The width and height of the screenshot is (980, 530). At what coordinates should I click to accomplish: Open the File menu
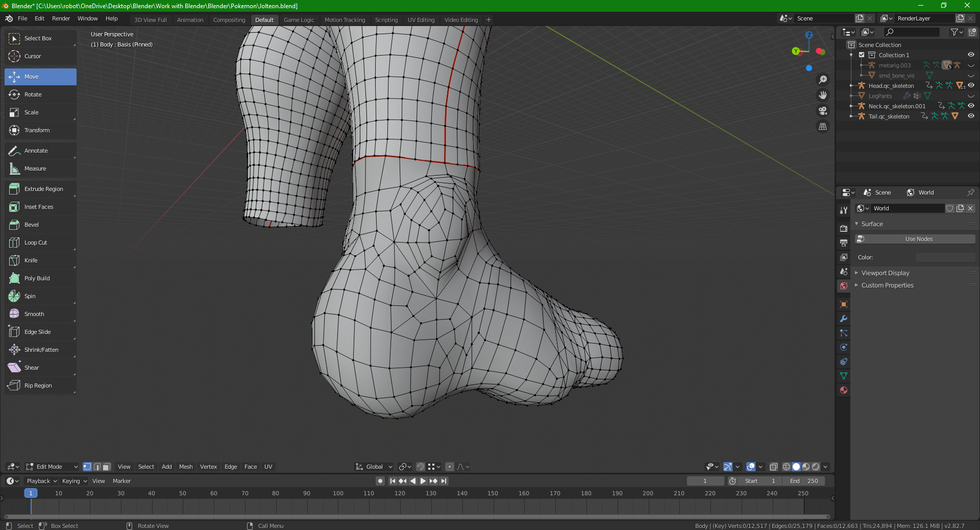(22, 18)
